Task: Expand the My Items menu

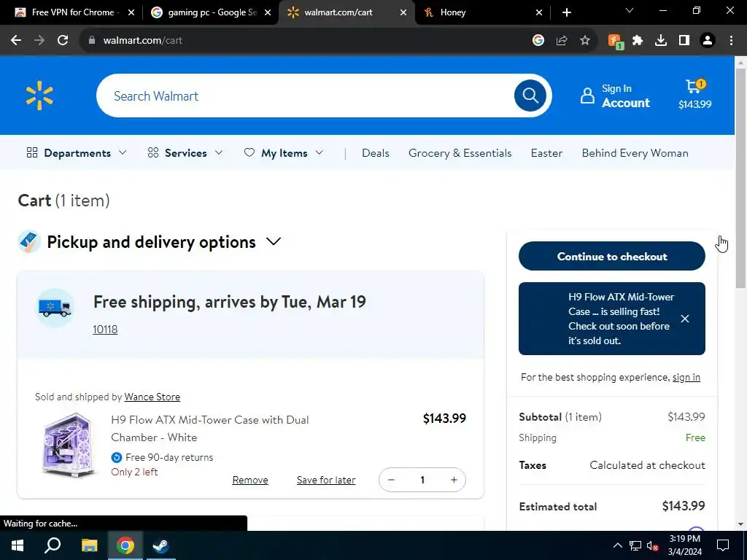Action: click(x=284, y=153)
